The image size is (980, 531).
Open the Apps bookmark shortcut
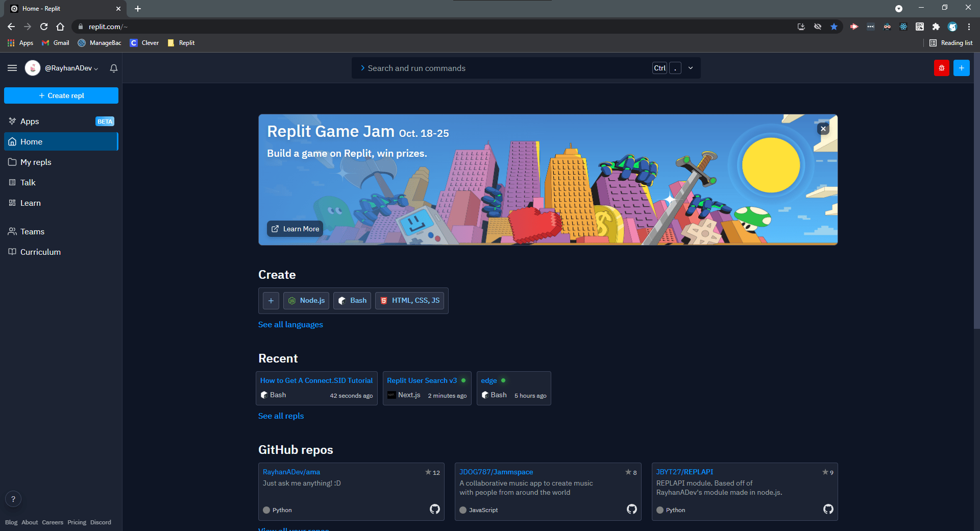[x=20, y=43]
